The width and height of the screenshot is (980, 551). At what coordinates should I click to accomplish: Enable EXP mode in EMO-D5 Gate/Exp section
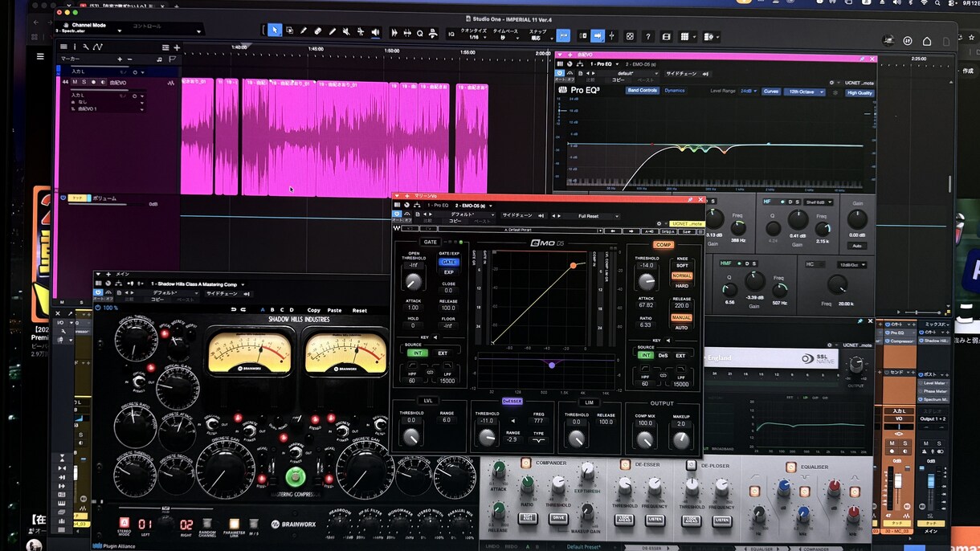[448, 272]
